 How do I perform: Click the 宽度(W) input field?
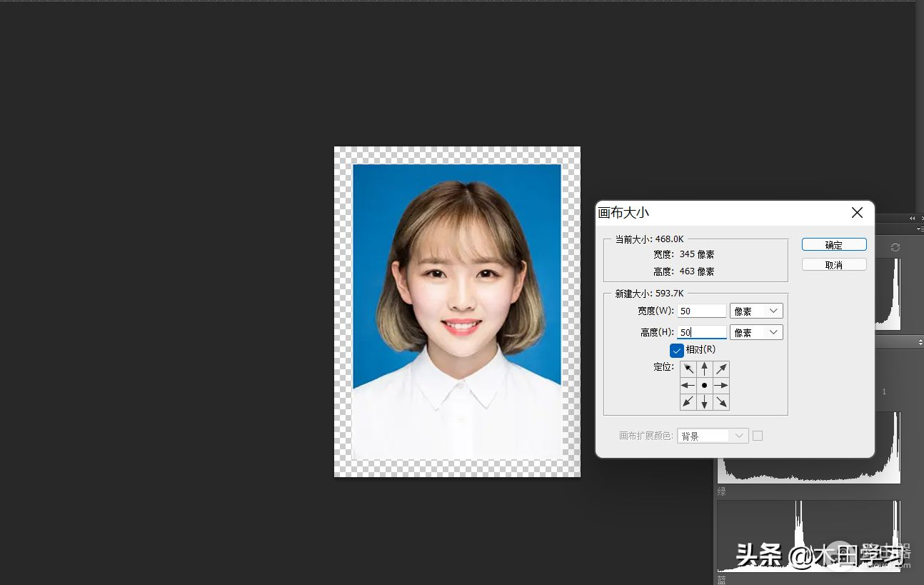point(702,311)
